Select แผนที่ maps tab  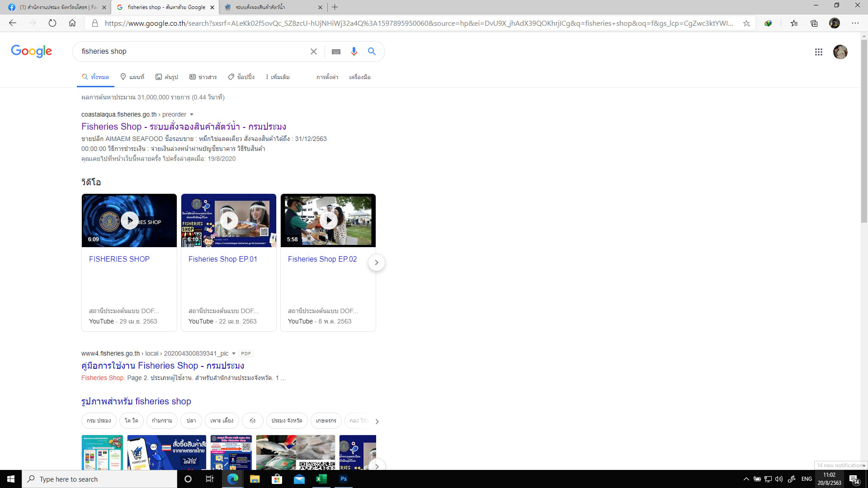132,77
